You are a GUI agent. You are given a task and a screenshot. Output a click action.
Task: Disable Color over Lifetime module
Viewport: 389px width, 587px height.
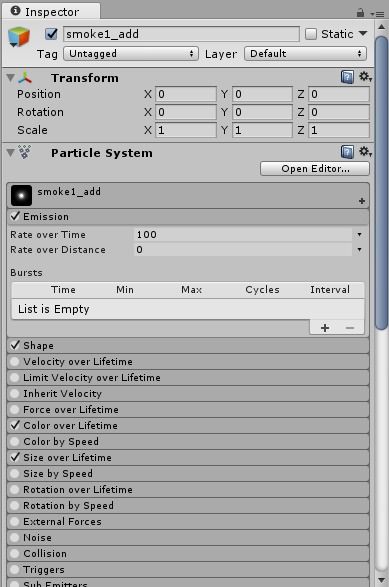pos(15,425)
